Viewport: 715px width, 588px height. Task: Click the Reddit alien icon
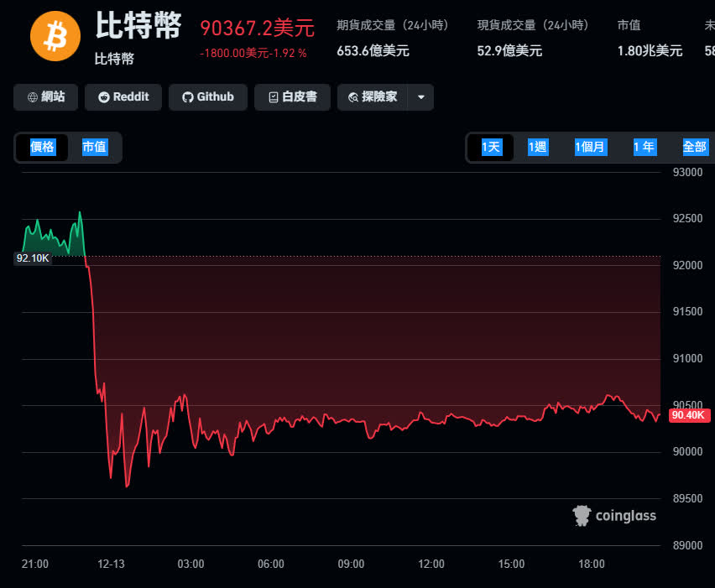click(104, 97)
